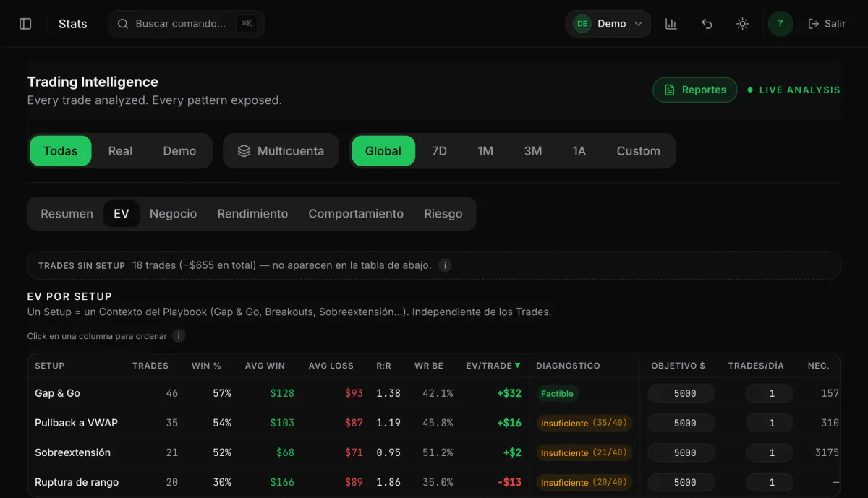Click the DIAGNÓSTICO column header
Viewport: 868px width, 498px height.
tap(568, 366)
